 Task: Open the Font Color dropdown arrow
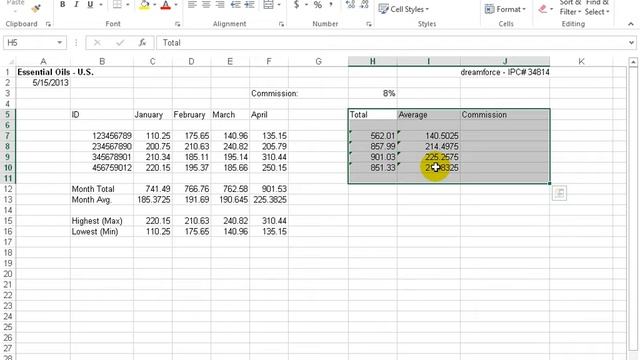click(176, 5)
